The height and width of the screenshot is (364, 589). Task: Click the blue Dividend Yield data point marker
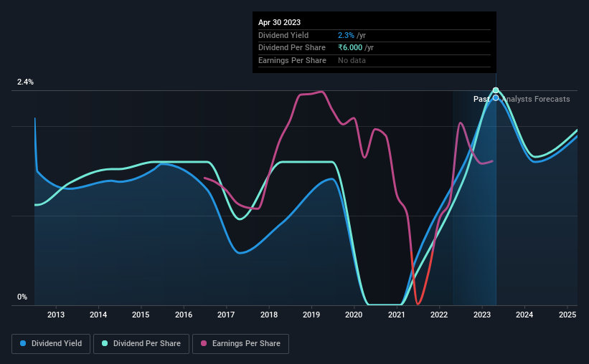click(x=496, y=98)
